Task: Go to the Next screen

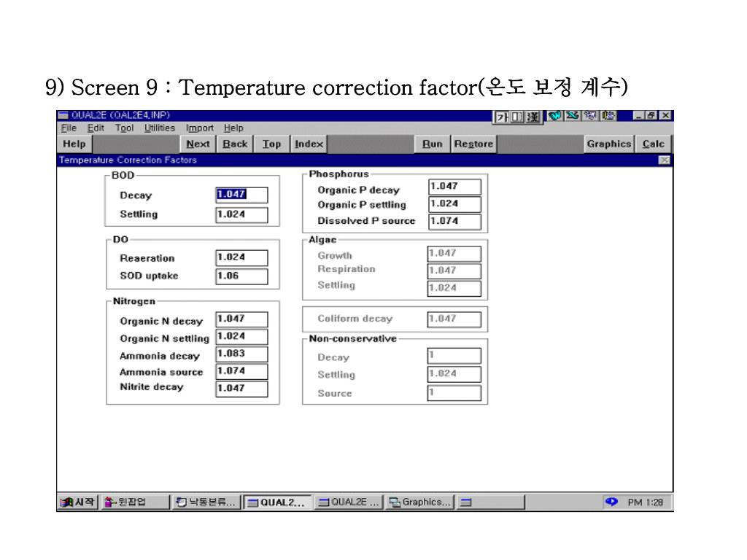Action: [198, 144]
